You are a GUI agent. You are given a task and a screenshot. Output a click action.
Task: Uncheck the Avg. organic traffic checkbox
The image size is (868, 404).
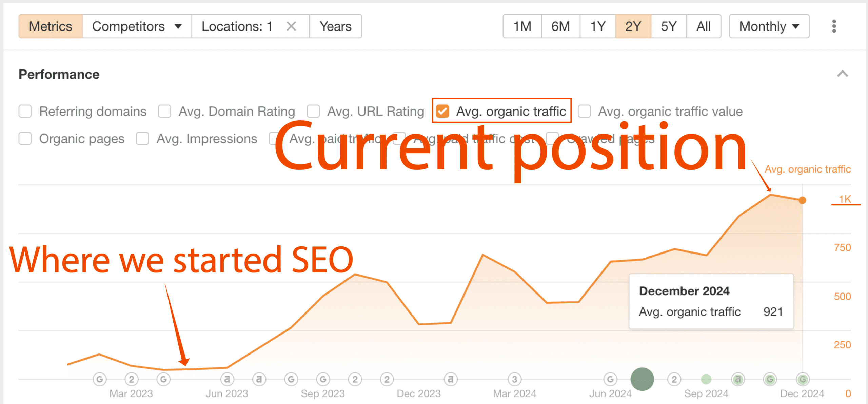442,111
